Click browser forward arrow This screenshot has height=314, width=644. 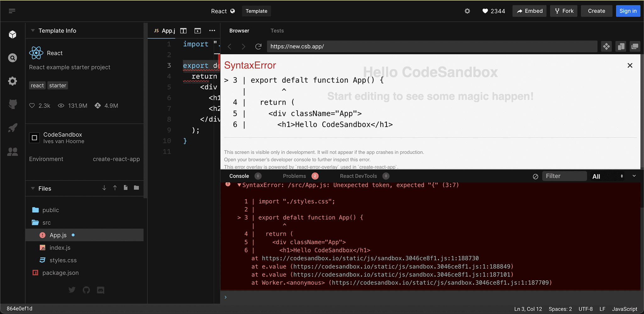pyautogui.click(x=243, y=47)
